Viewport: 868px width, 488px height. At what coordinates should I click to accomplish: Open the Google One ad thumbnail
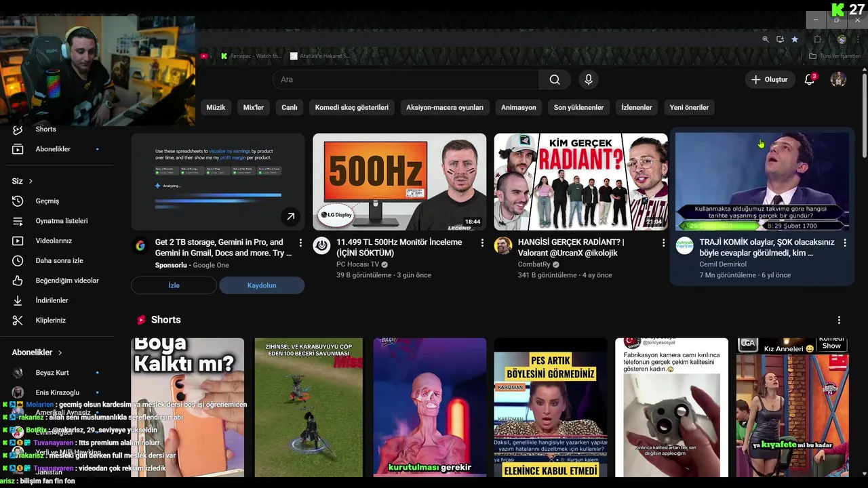pos(218,182)
